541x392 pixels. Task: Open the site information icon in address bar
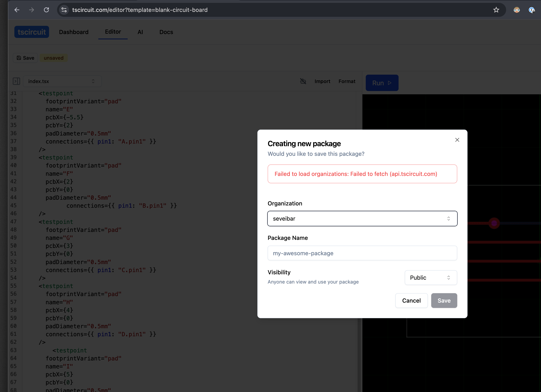64,10
